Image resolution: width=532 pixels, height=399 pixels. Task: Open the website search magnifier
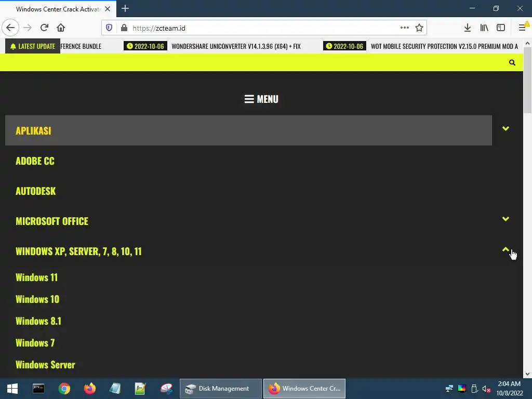(x=512, y=62)
